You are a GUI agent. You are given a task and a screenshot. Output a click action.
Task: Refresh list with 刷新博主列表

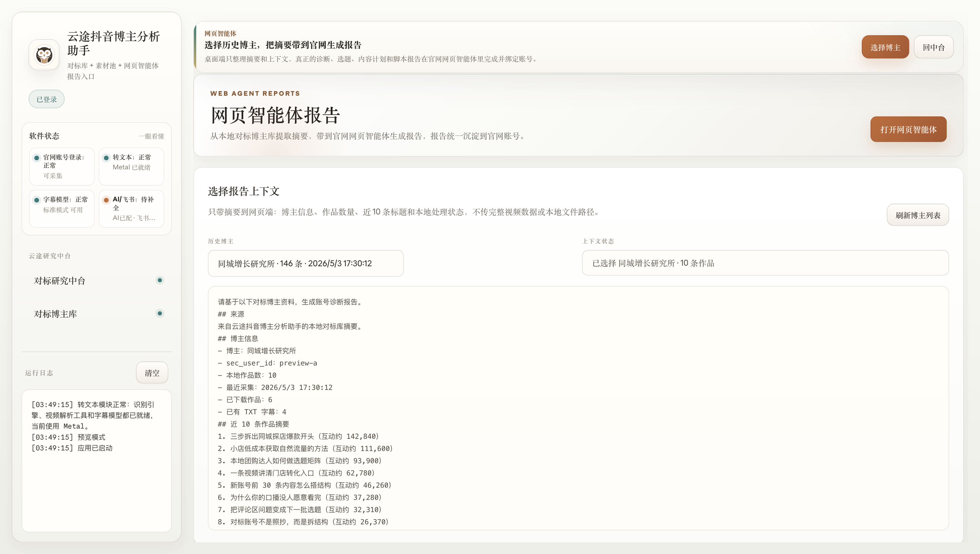pyautogui.click(x=918, y=215)
